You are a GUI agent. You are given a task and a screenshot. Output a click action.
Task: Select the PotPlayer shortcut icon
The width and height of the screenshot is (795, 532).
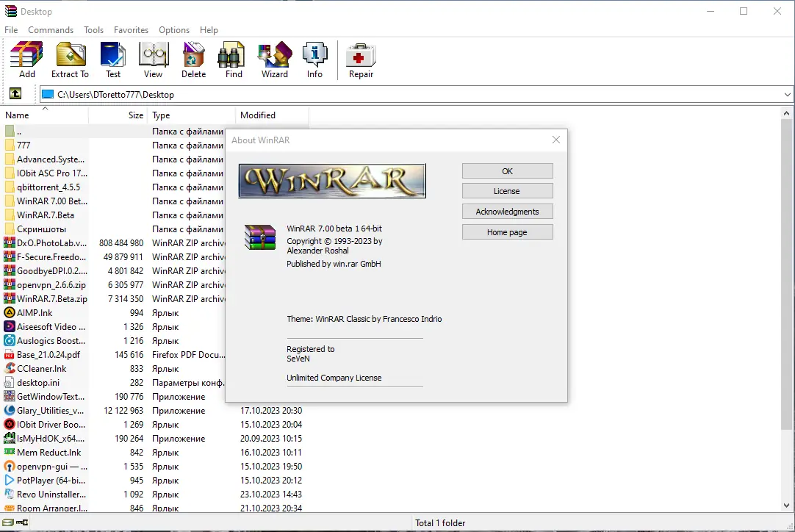click(9, 481)
